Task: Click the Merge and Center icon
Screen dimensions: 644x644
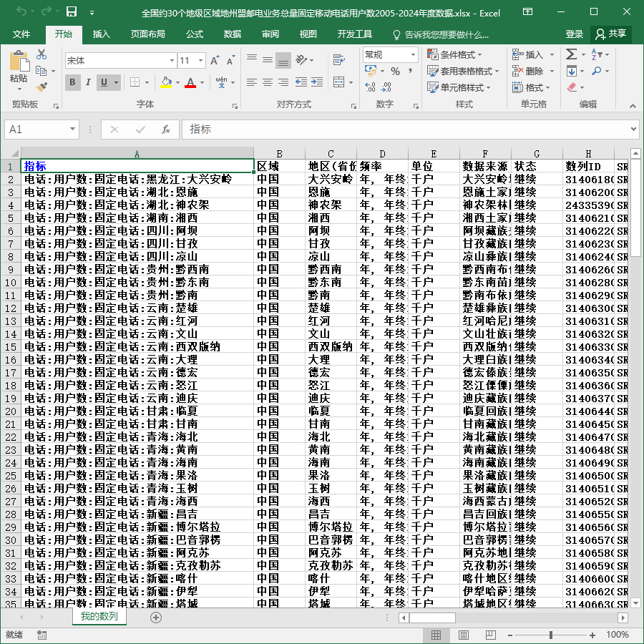Action: (x=338, y=82)
